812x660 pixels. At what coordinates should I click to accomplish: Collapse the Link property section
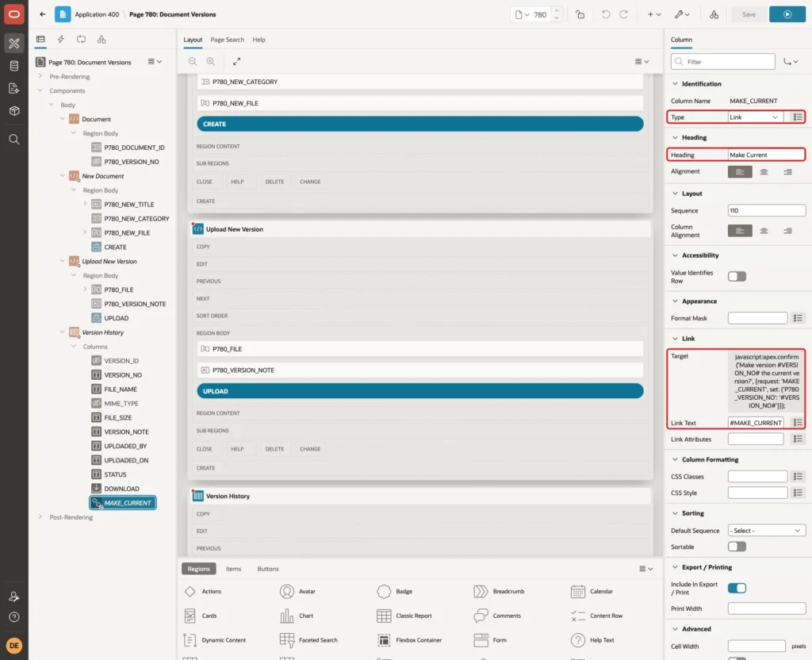pos(675,338)
